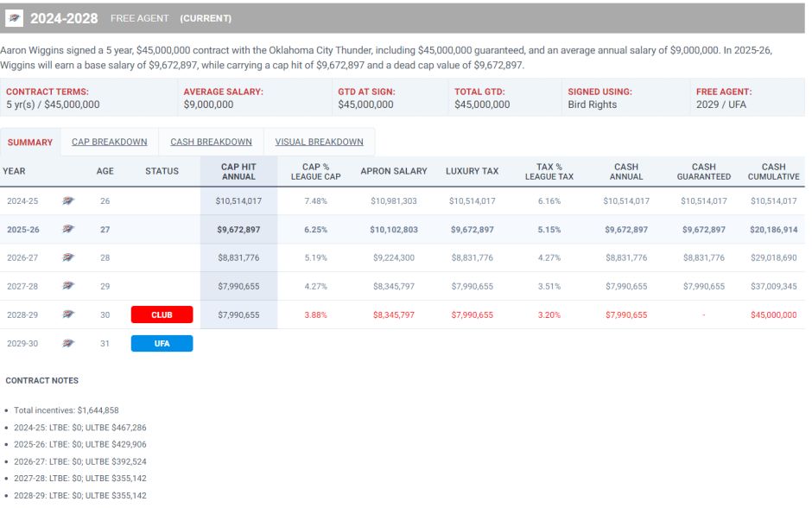Click the blue UFA status badge
Screen dimensions: 812x508
click(x=162, y=343)
